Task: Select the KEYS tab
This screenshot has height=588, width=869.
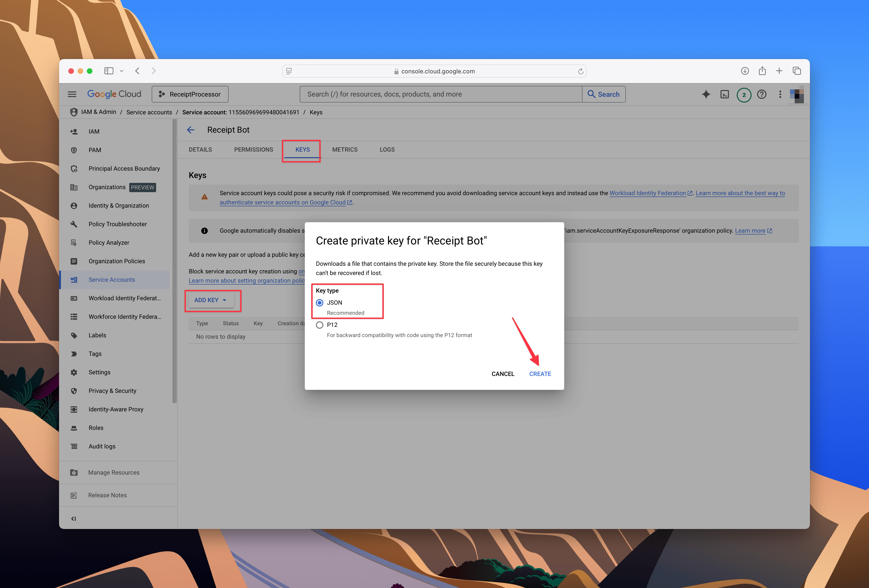Action: pyautogui.click(x=302, y=150)
